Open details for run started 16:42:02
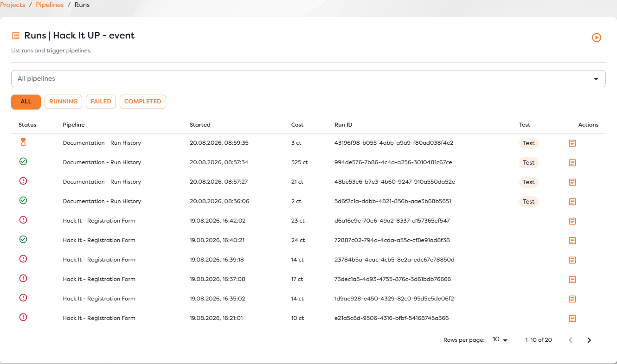 click(x=572, y=221)
